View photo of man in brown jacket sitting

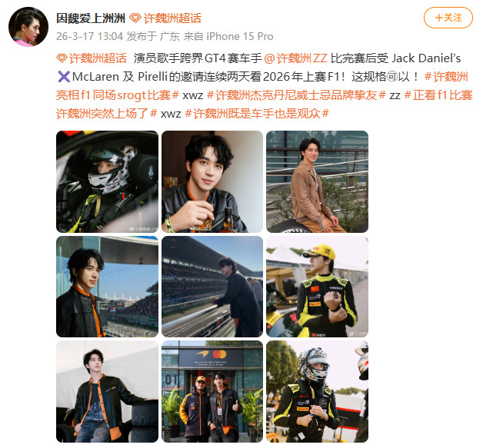(x=318, y=181)
